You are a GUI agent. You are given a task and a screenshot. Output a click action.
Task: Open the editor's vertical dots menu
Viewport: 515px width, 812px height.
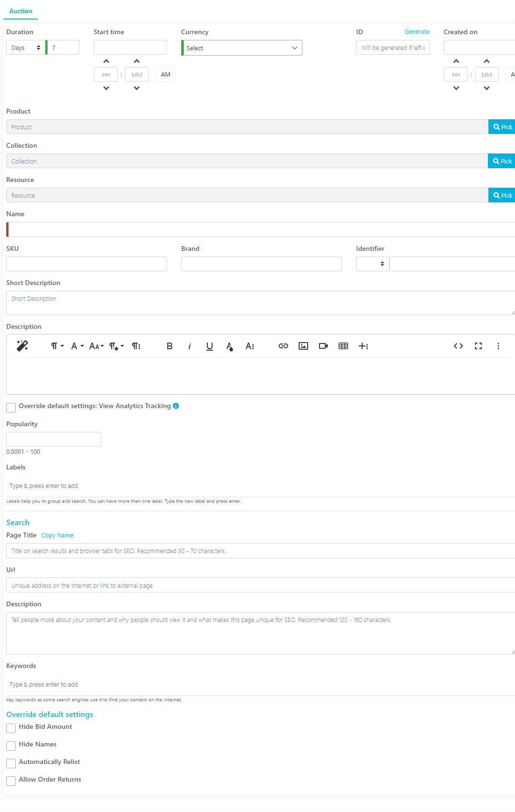tap(498, 346)
